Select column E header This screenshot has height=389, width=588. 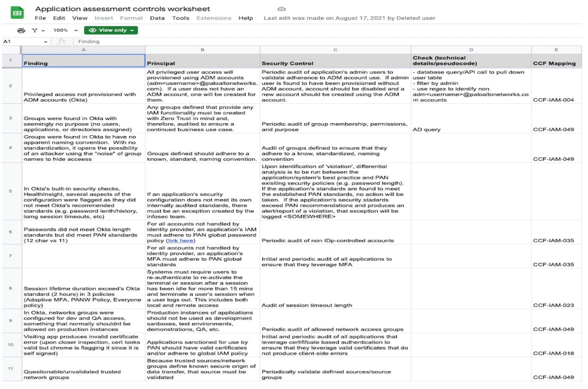pos(556,50)
